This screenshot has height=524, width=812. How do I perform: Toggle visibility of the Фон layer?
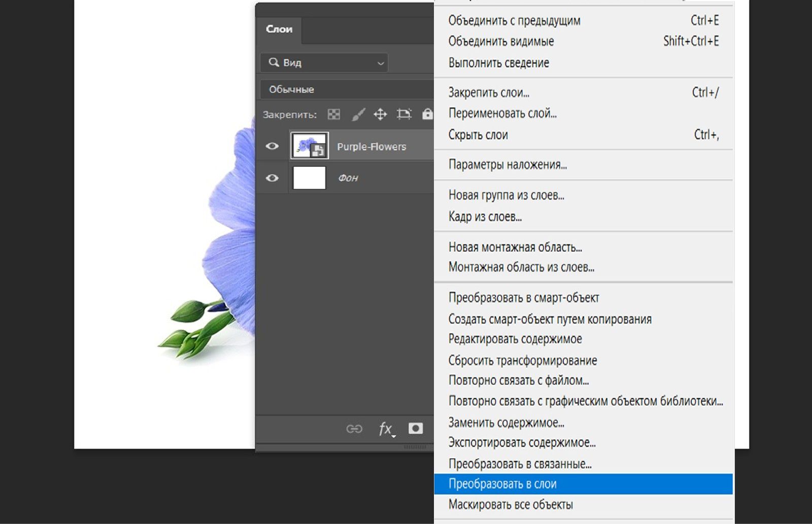coord(272,178)
